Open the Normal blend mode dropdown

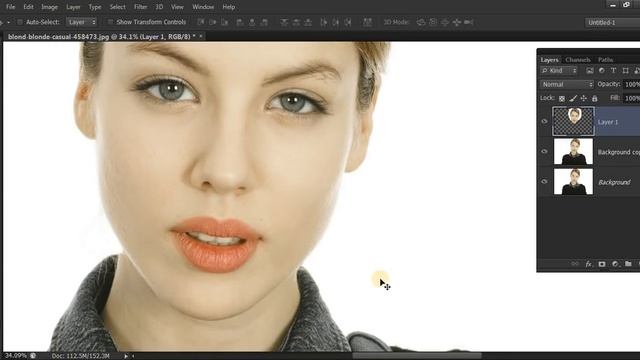[567, 84]
